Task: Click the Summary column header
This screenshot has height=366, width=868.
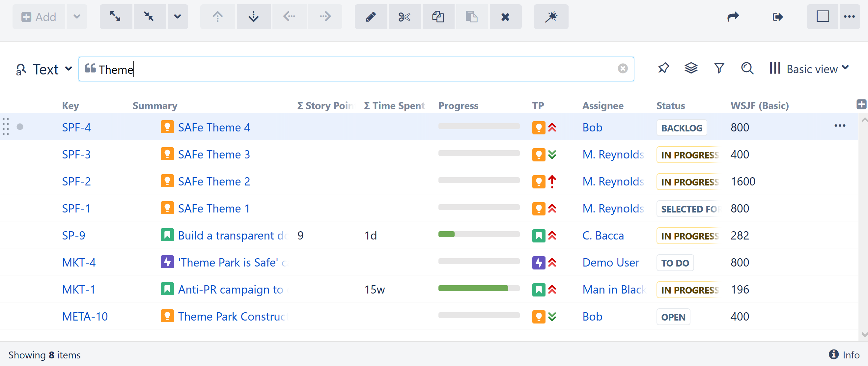Action: pos(155,105)
